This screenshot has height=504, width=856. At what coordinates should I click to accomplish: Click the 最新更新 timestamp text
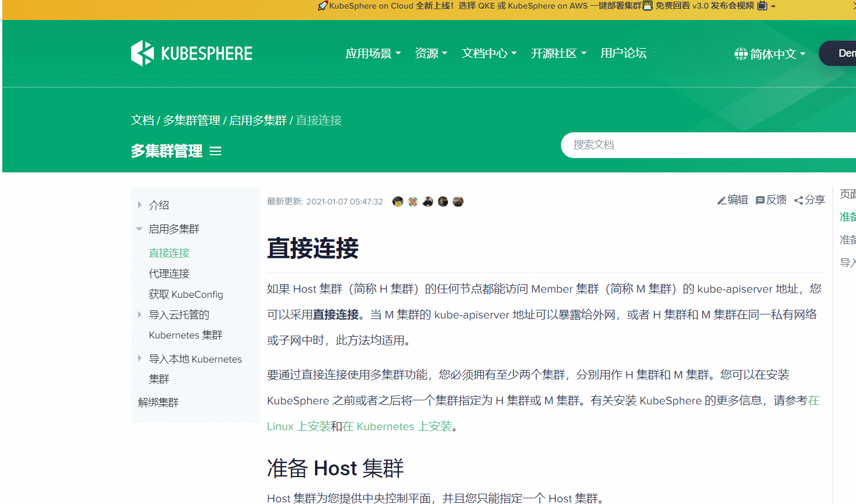point(325,202)
